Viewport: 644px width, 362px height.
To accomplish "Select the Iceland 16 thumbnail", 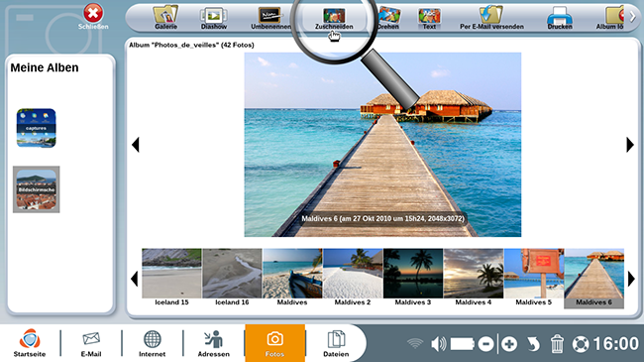I will [x=232, y=278].
